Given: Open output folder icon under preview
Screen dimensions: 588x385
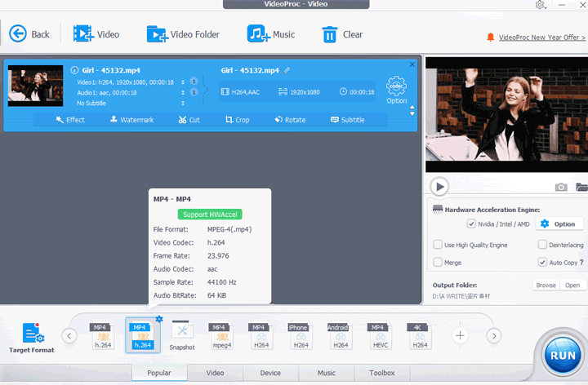Looking at the screenshot, I should (581, 187).
